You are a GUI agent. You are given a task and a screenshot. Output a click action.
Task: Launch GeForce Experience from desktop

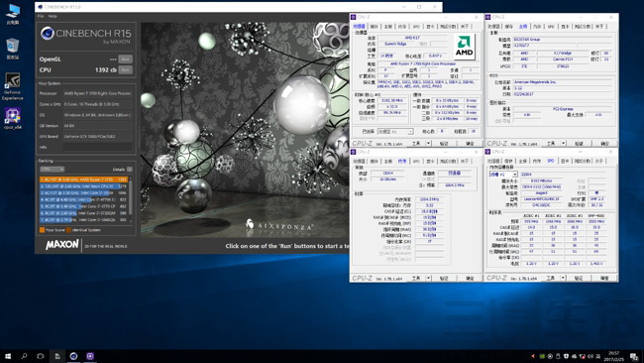(13, 86)
